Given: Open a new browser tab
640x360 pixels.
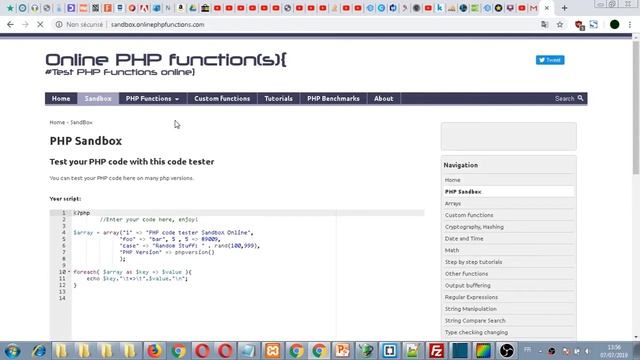Looking at the screenshot, I should [x=564, y=8].
